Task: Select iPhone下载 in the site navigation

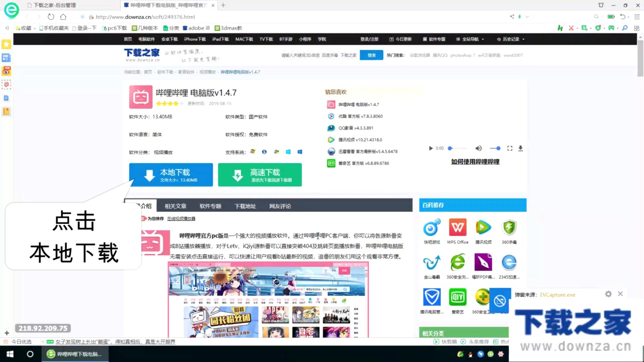Action: (x=195, y=39)
